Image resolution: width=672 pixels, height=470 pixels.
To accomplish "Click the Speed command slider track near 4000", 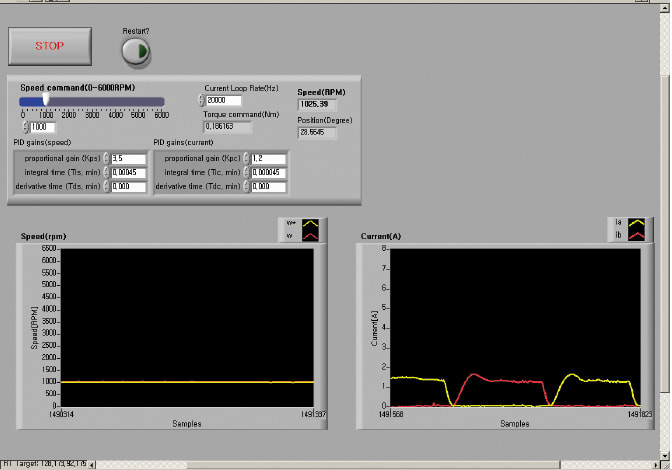I will tap(115, 102).
